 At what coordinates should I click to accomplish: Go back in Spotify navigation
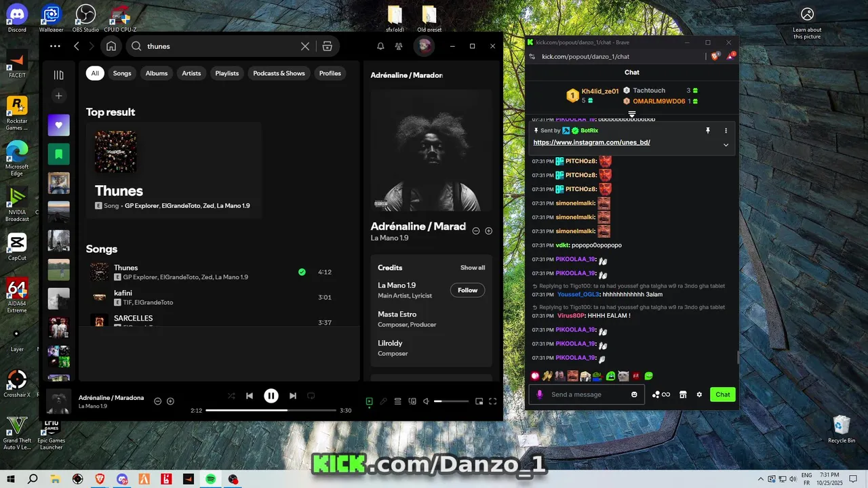76,46
